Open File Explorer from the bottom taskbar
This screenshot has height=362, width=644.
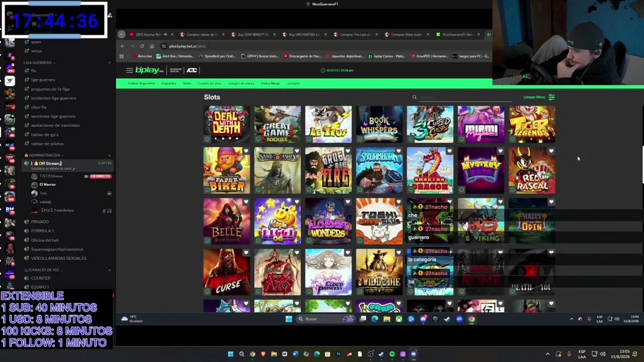274,354
